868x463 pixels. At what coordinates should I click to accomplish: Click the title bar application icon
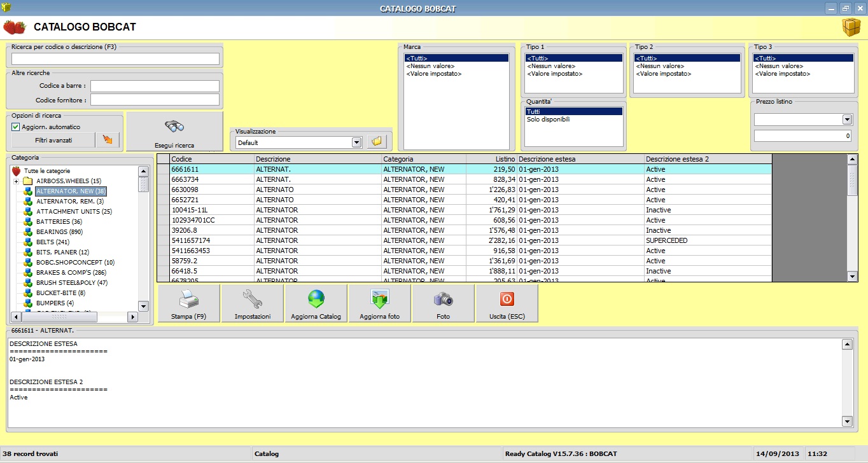pyautogui.click(x=7, y=8)
